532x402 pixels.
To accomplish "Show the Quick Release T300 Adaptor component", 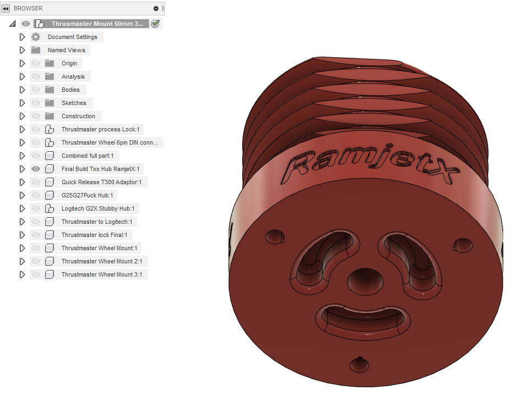I will 35,182.
